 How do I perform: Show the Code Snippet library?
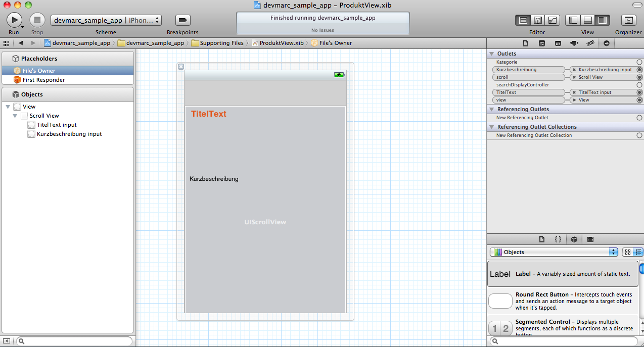pos(558,239)
